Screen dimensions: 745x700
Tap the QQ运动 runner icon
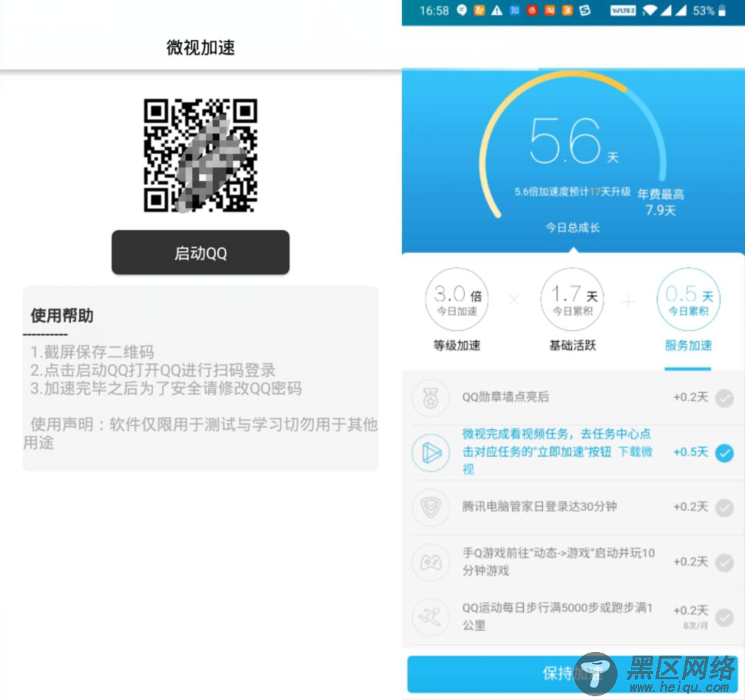click(x=431, y=617)
